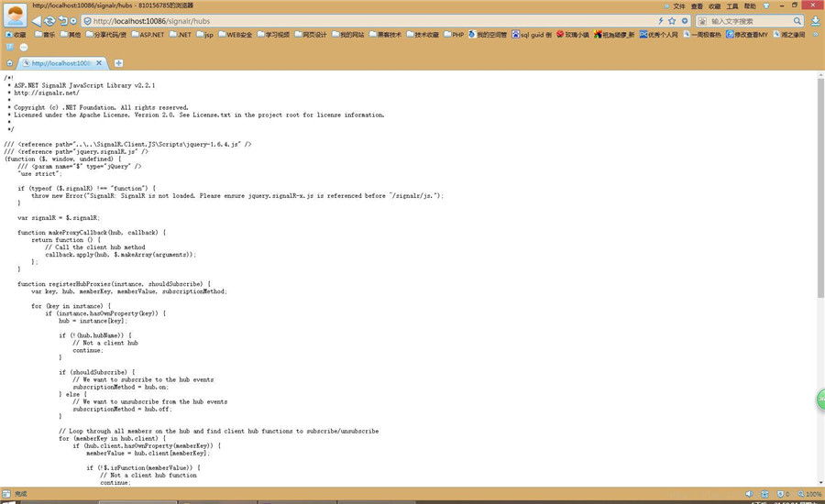Click the magnifier search icon

(796, 20)
